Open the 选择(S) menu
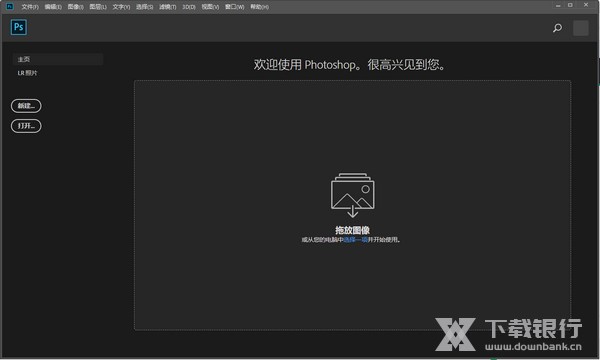Viewport: 600px width, 360px height. coord(144,7)
